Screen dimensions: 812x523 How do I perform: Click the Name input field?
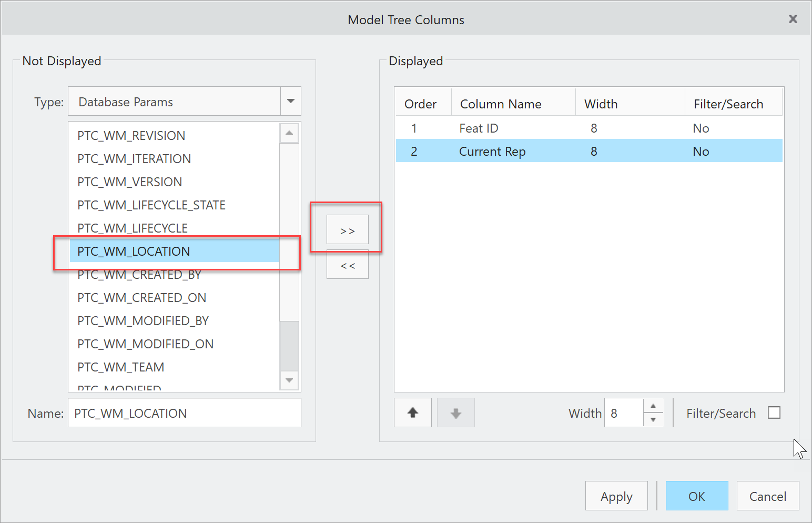[184, 413]
